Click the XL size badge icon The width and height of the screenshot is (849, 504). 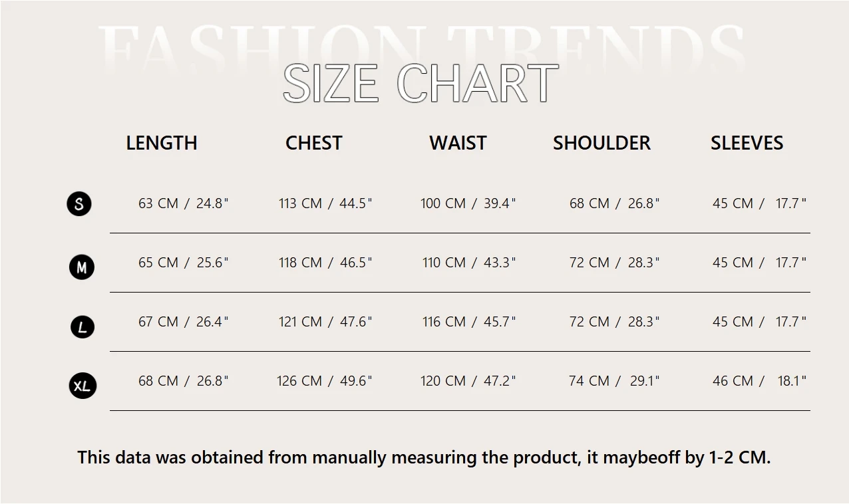click(x=83, y=386)
